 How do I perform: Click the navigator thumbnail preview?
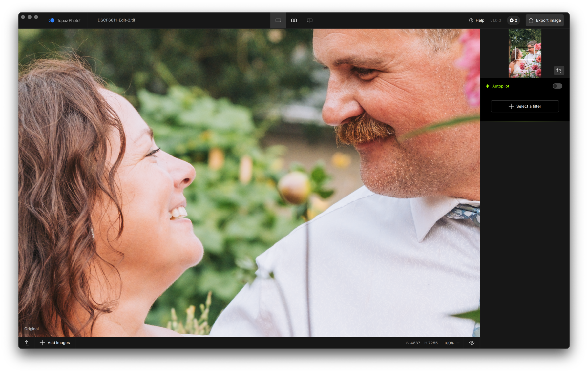[525, 53]
